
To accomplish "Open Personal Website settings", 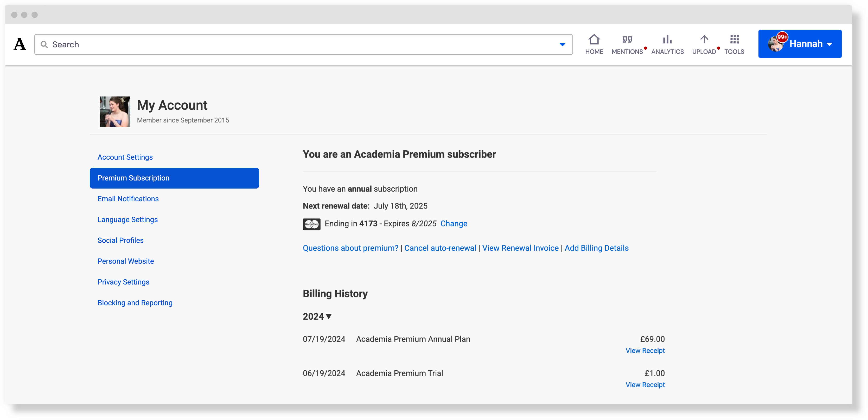I will (126, 261).
